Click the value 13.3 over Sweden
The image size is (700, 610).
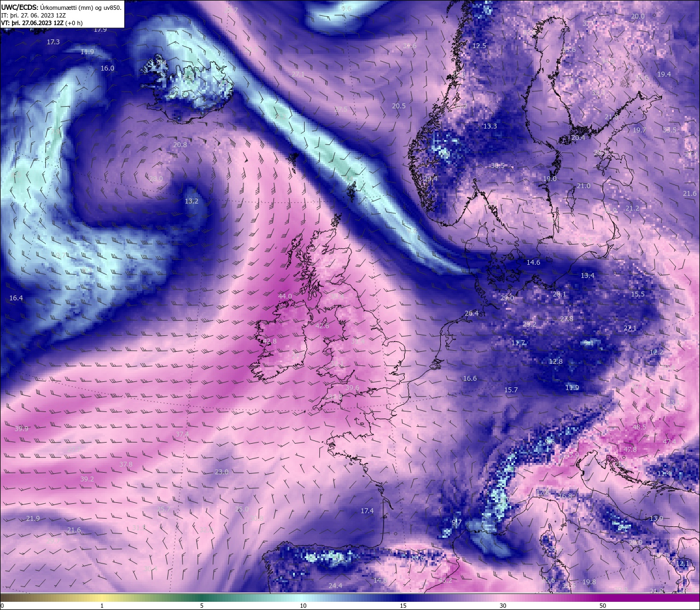tap(490, 126)
